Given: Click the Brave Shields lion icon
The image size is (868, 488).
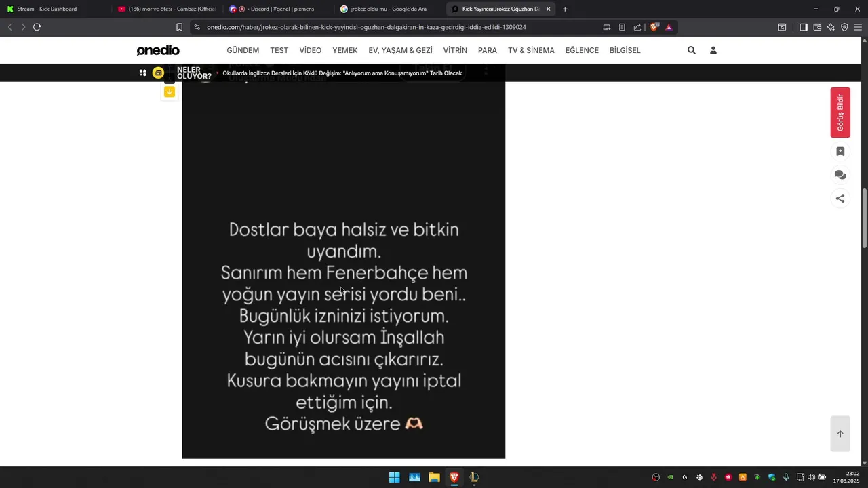Looking at the screenshot, I should [654, 27].
